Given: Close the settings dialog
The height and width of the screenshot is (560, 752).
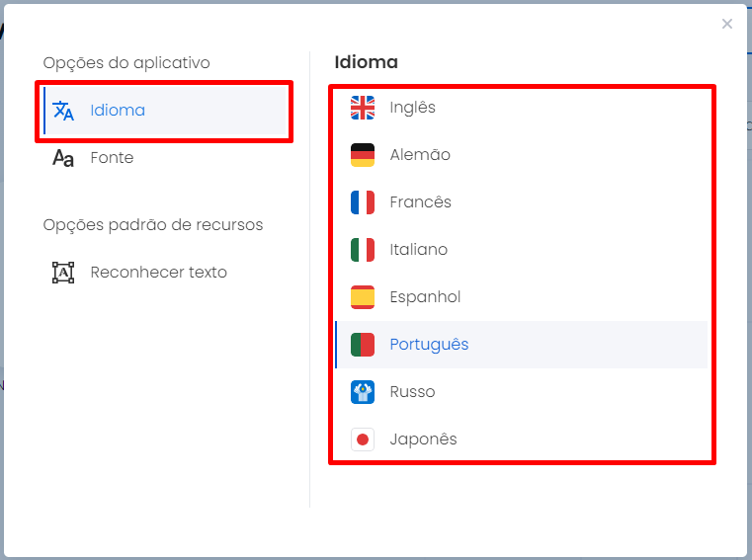Looking at the screenshot, I should pyautogui.click(x=727, y=24).
